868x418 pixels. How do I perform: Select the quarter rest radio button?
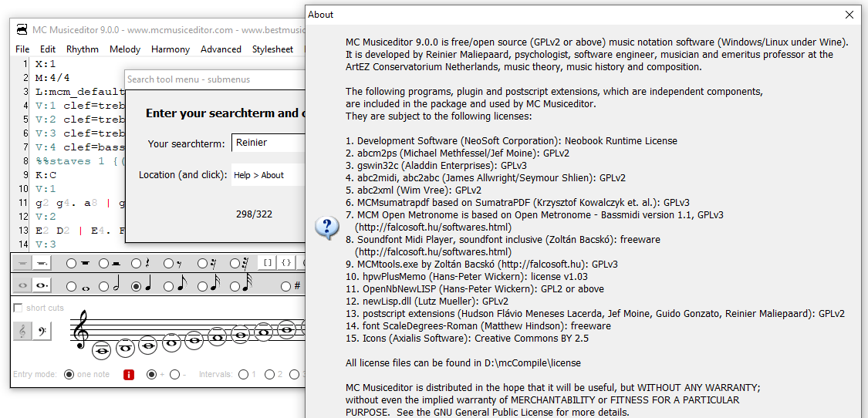tap(137, 264)
